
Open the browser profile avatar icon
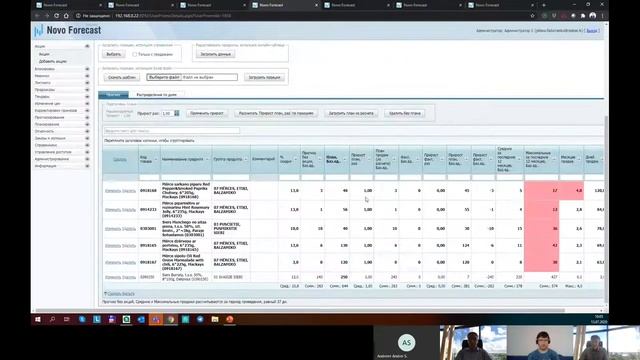[x=593, y=16]
